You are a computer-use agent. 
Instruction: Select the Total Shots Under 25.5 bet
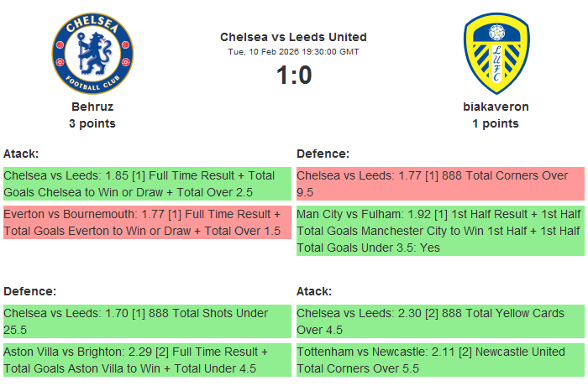tap(147, 321)
